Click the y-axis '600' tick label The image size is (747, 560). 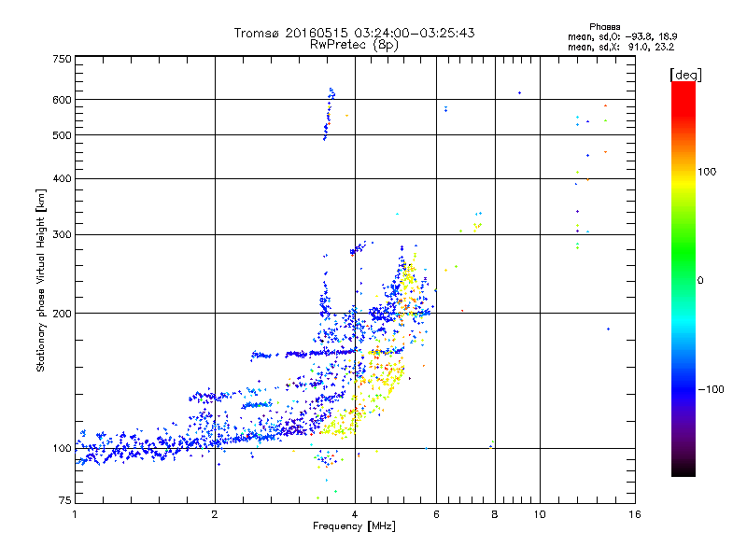point(62,100)
